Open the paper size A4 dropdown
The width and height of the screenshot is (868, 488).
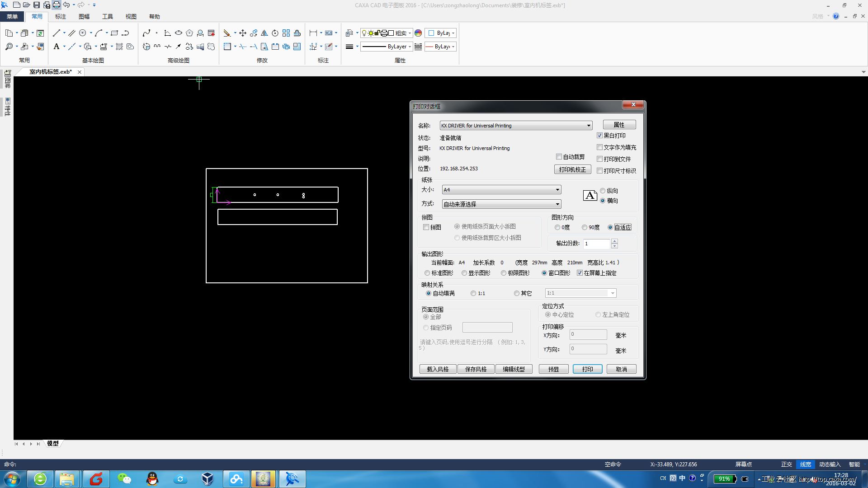(x=557, y=190)
